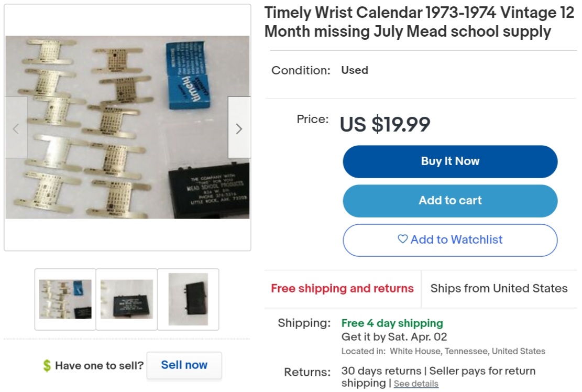
Task: Click the Sell now button
Action: (184, 365)
